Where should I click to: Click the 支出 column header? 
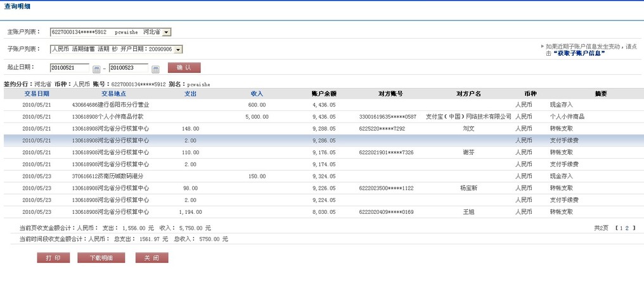[190, 94]
